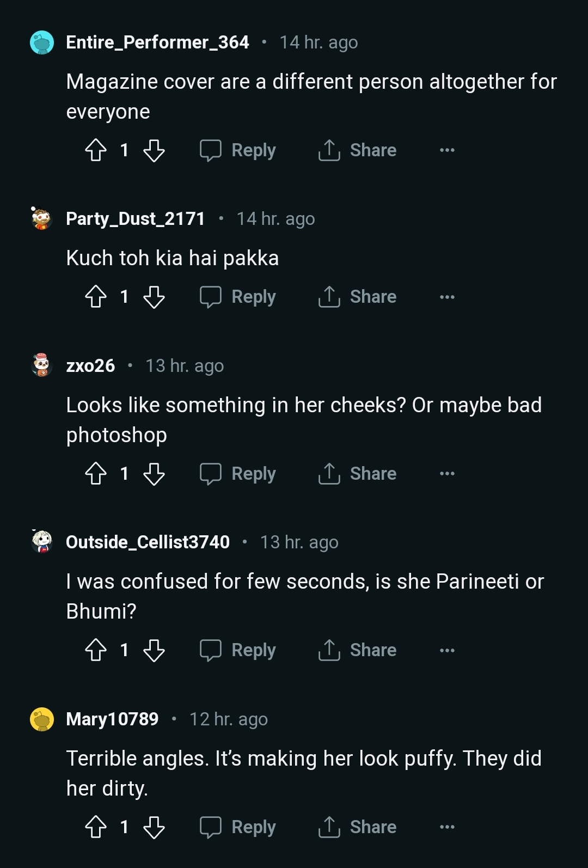Downvote Entire_Performer_364's comment
Image resolution: width=588 pixels, height=868 pixels.
pyautogui.click(x=154, y=150)
